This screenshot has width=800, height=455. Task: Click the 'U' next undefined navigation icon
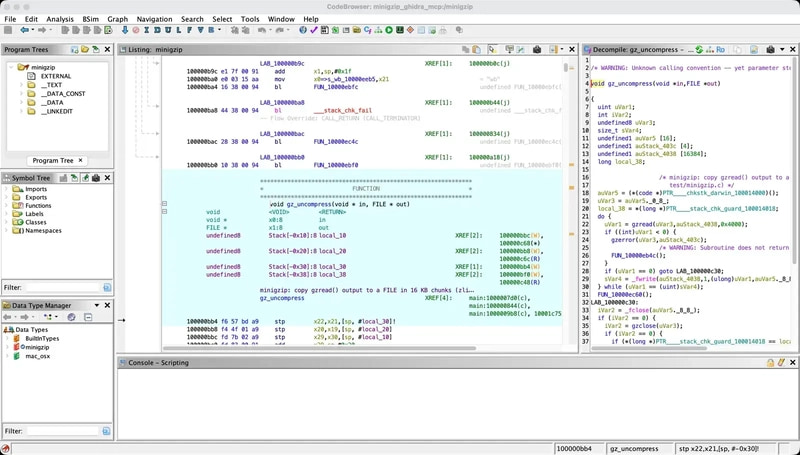[168, 30]
